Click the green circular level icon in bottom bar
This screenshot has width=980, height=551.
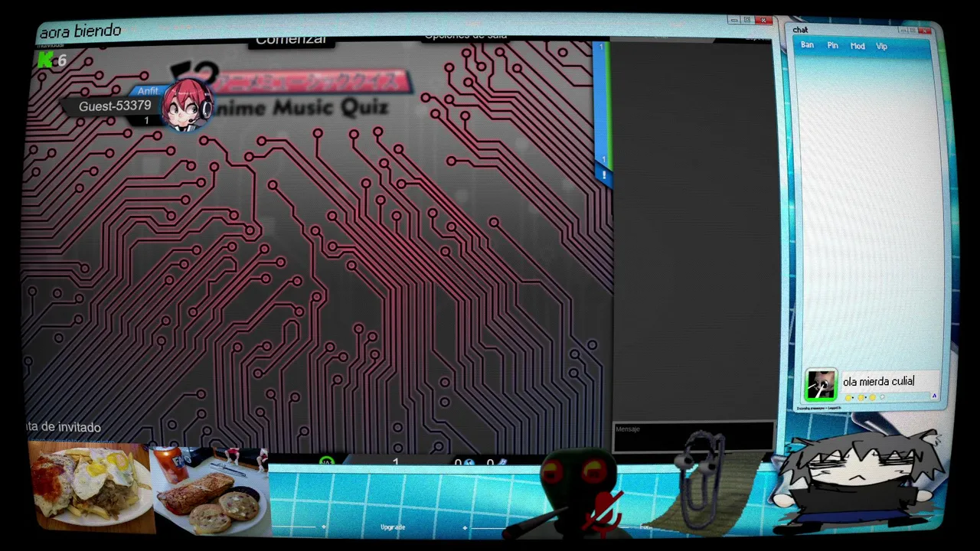[327, 461]
